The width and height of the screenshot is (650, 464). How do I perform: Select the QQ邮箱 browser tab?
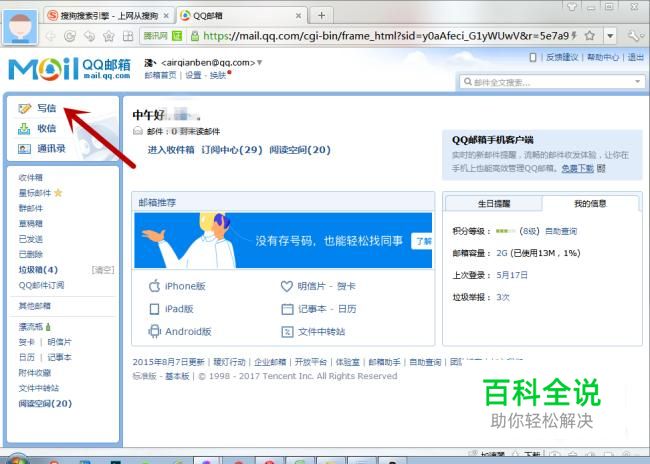tap(241, 16)
